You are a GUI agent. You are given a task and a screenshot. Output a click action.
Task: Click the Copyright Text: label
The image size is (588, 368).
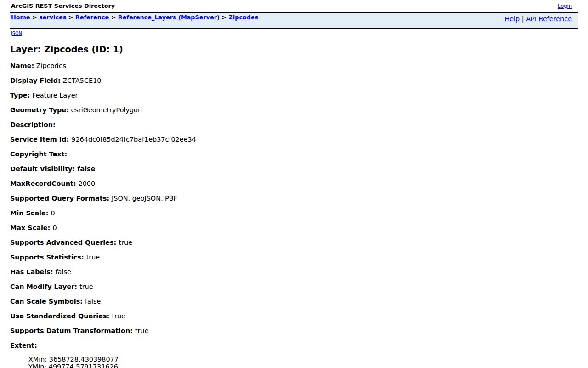coord(39,154)
